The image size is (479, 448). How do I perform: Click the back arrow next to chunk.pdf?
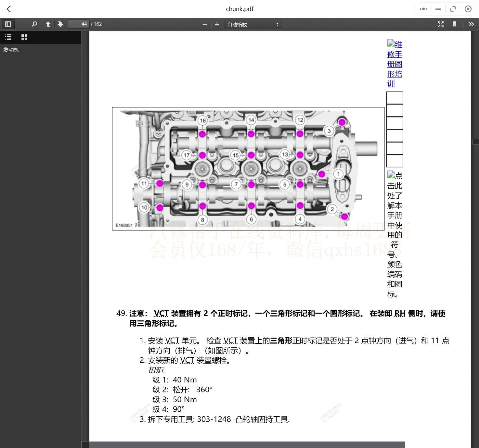coord(9,9)
